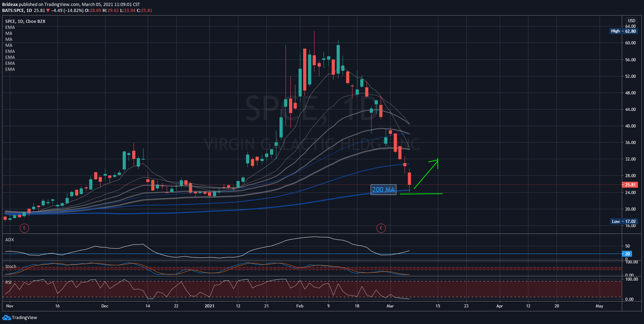The width and height of the screenshot is (644, 324).
Task: Click the 'Low 17.02' price label
Action: coord(624,222)
